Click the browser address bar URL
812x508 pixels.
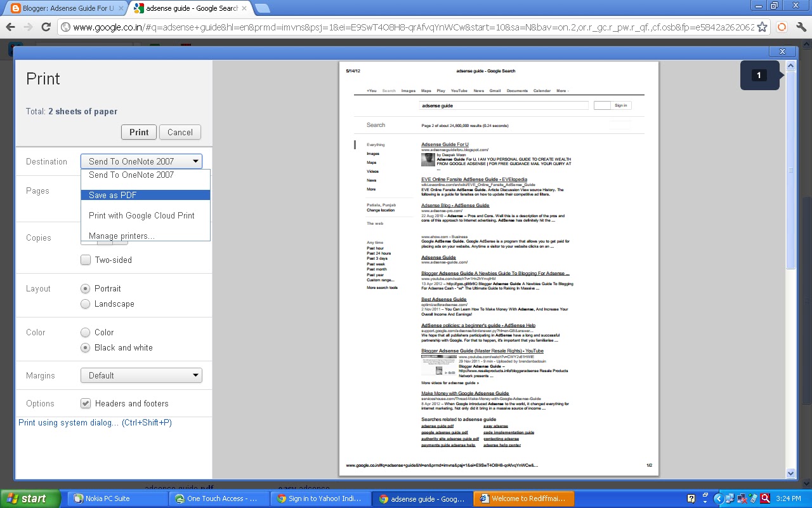[412, 27]
